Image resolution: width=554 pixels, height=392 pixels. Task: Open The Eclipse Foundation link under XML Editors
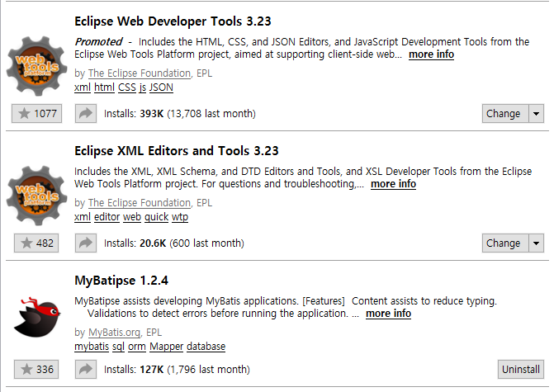coord(140,203)
